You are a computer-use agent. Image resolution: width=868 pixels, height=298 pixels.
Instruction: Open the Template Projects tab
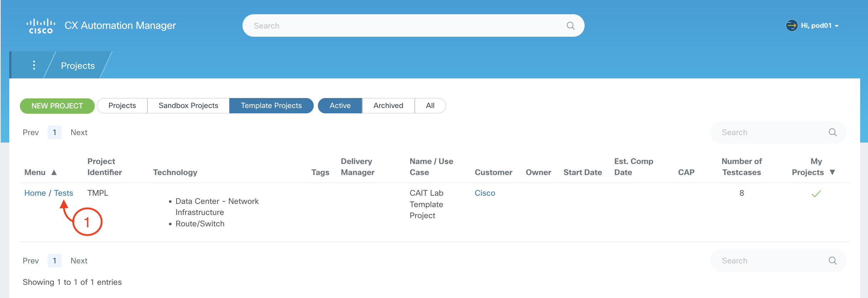[271, 106]
